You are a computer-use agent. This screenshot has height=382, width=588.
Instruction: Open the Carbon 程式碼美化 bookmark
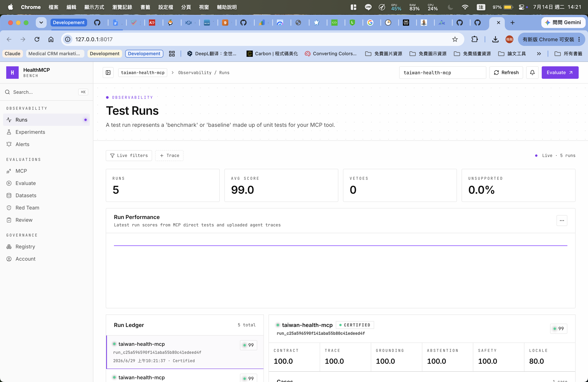click(x=272, y=54)
